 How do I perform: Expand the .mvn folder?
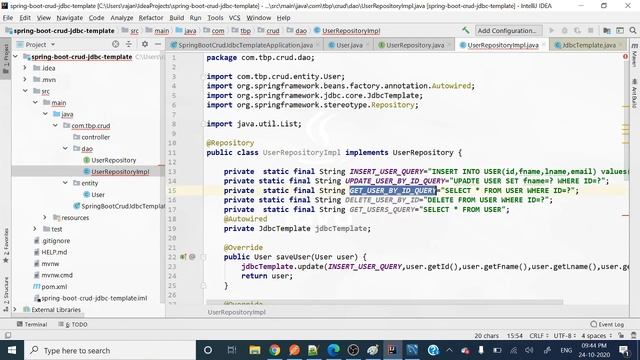coord(25,79)
